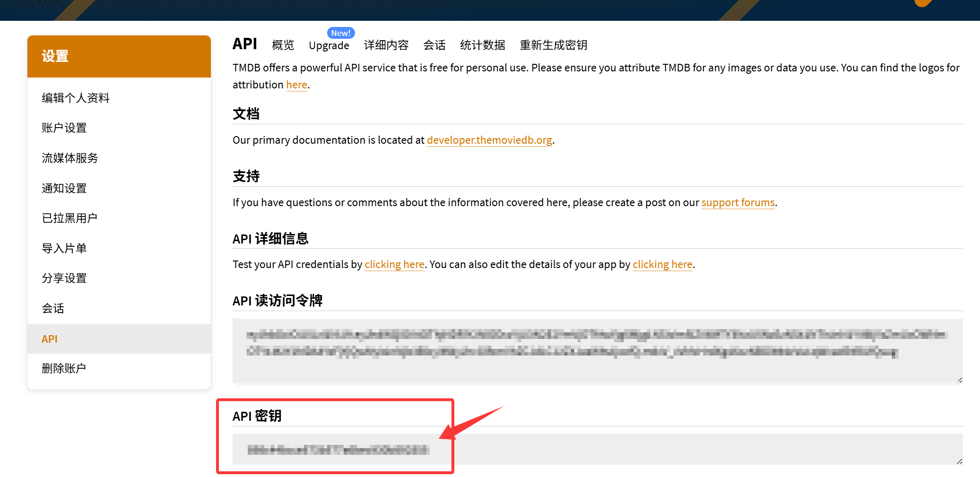Select 账户设置 from the sidebar
Image resolution: width=980 pixels, height=477 pixels.
64,128
